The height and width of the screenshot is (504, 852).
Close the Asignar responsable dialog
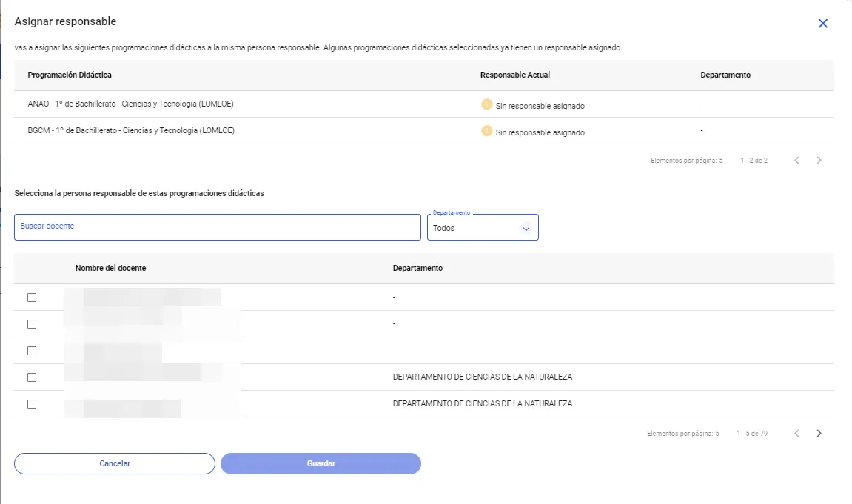pos(822,23)
